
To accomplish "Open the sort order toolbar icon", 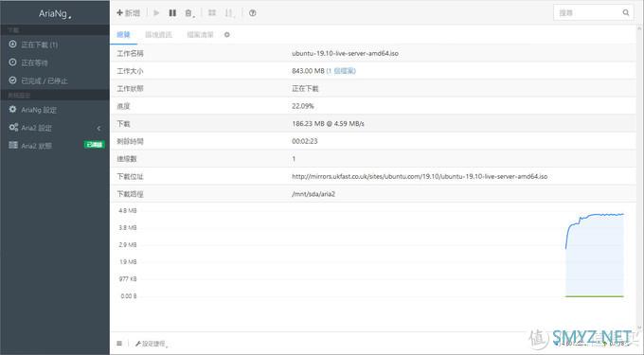I will (229, 13).
